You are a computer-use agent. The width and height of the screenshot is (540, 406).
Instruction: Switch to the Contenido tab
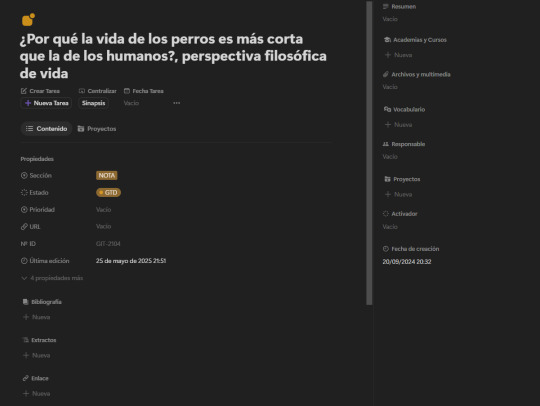46,128
